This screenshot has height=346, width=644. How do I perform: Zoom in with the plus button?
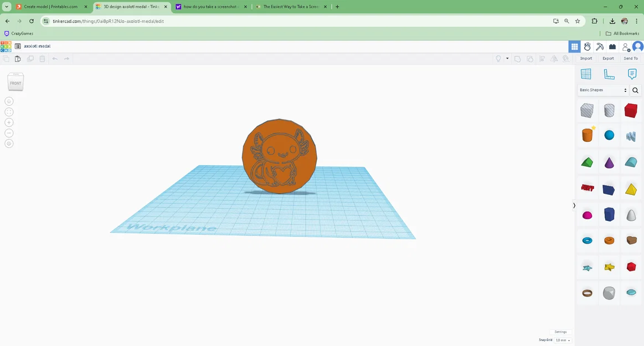click(9, 122)
